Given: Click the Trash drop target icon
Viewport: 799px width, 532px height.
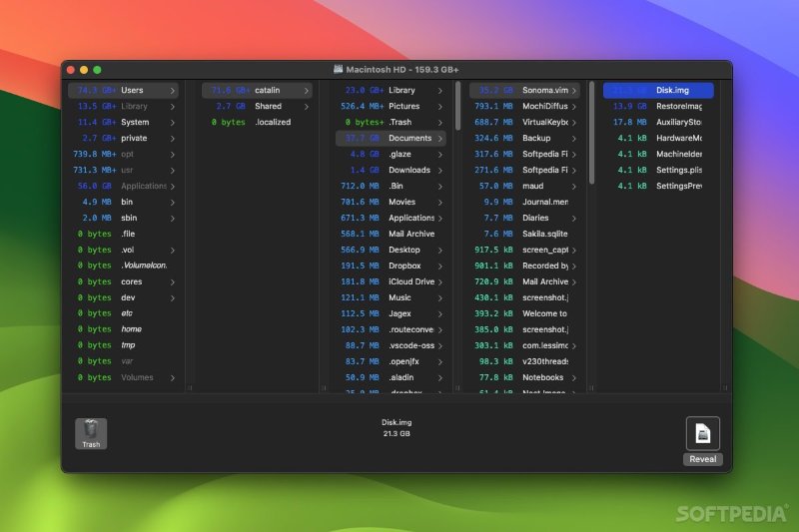Looking at the screenshot, I should (x=91, y=433).
